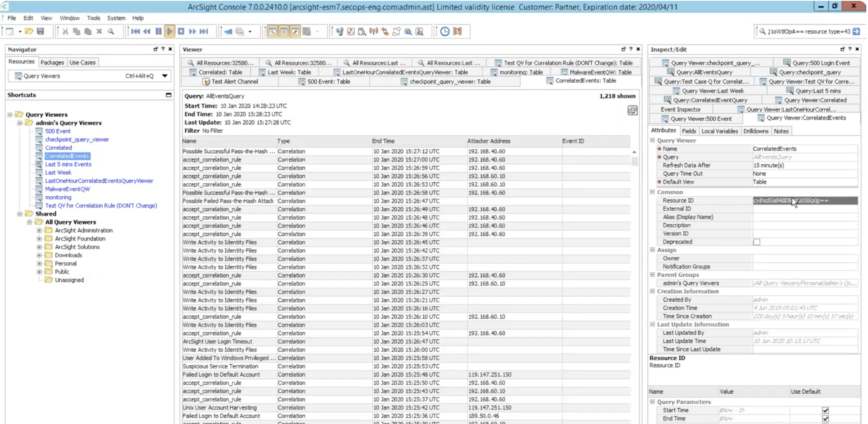Collapse the Query Viewers root tree node
This screenshot has width=868, height=424.
(10, 115)
